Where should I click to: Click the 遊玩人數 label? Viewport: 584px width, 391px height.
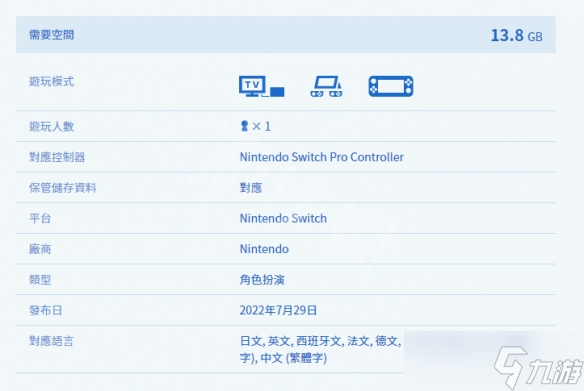point(51,127)
